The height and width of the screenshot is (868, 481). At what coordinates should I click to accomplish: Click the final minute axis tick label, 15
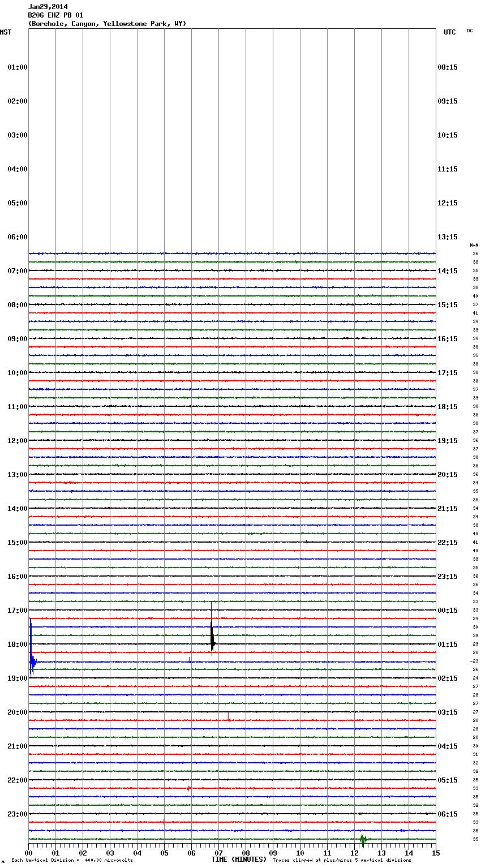(436, 853)
